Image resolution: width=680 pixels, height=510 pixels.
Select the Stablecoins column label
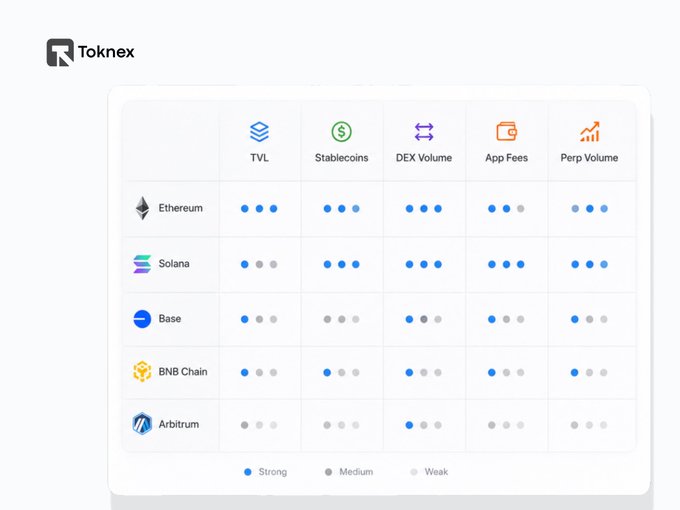click(x=342, y=158)
